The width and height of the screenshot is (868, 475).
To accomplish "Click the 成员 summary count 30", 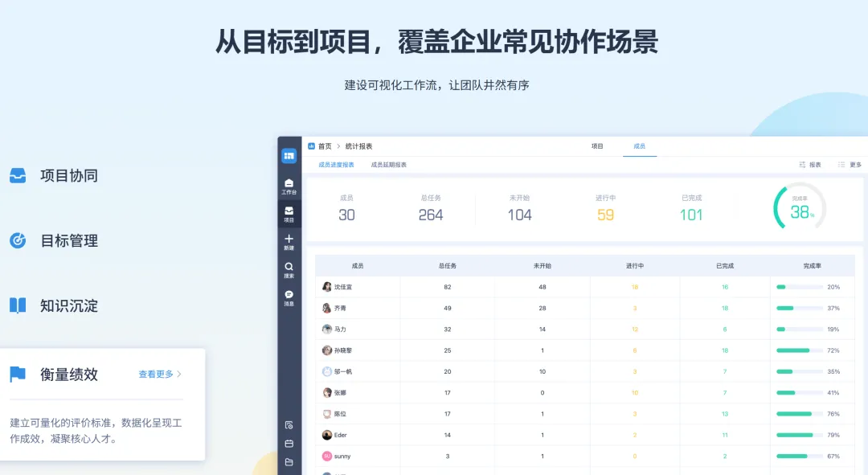I will point(346,215).
